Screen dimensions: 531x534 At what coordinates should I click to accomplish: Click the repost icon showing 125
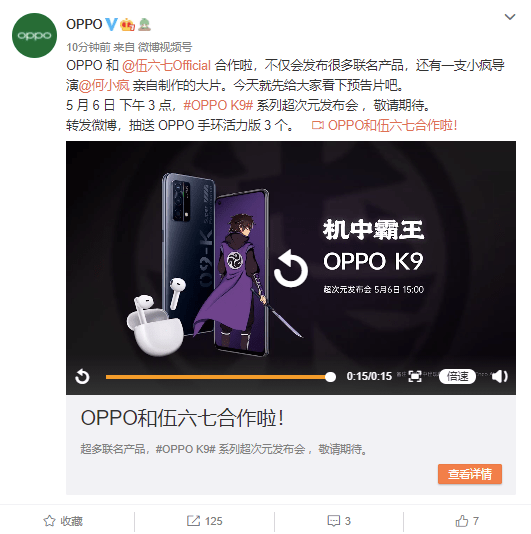pos(193,521)
